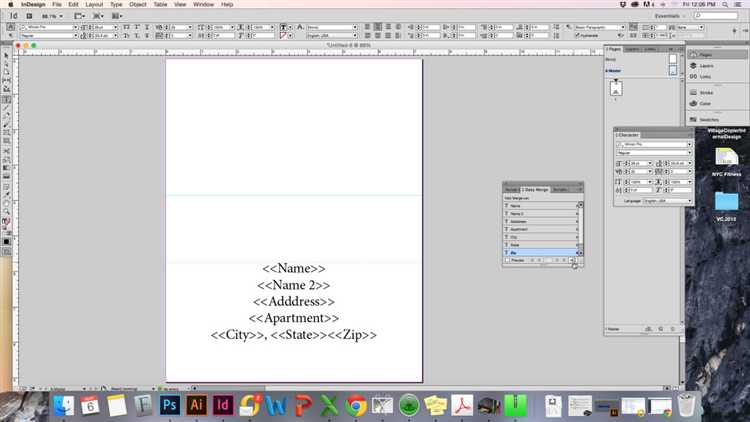Click the fill/stroke swatch in the toolbox
Screen dimensions: 750x422
[x=6, y=222]
